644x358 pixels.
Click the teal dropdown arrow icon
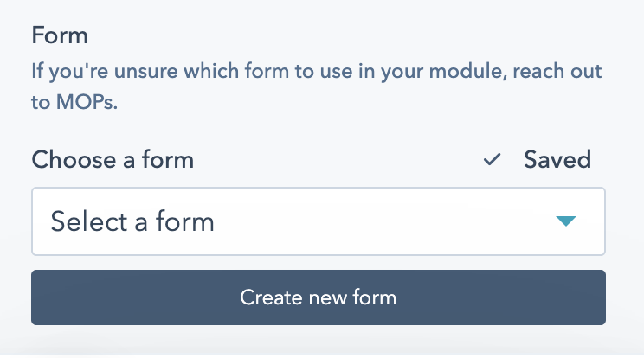(x=565, y=221)
